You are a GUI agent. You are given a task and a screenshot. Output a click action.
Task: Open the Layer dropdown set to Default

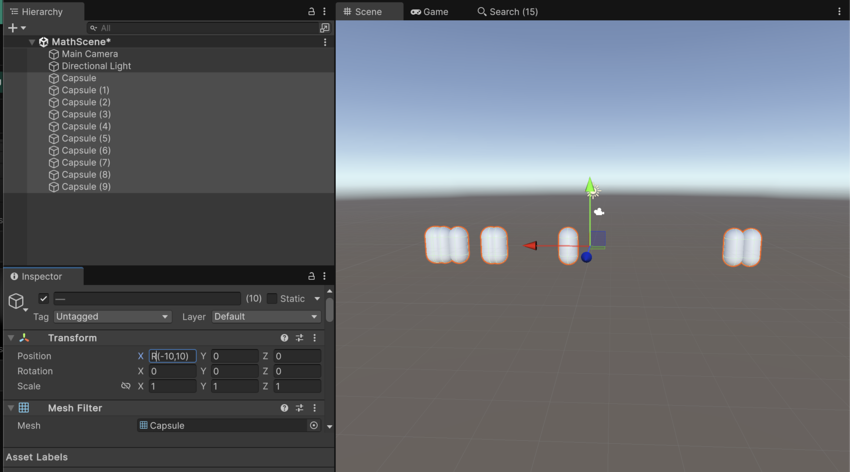[265, 317]
